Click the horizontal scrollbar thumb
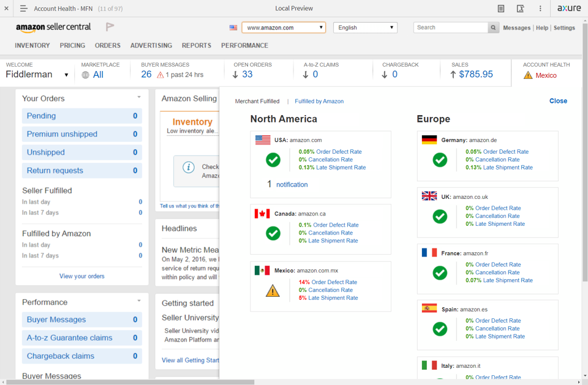This screenshot has width=588, height=385. coord(130,382)
